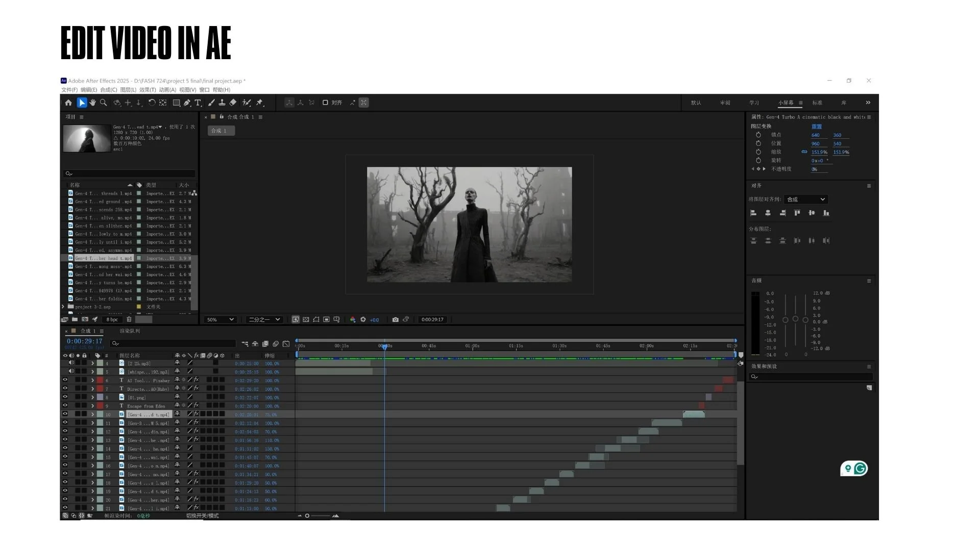Select the Horizontal Type tool

tap(198, 103)
